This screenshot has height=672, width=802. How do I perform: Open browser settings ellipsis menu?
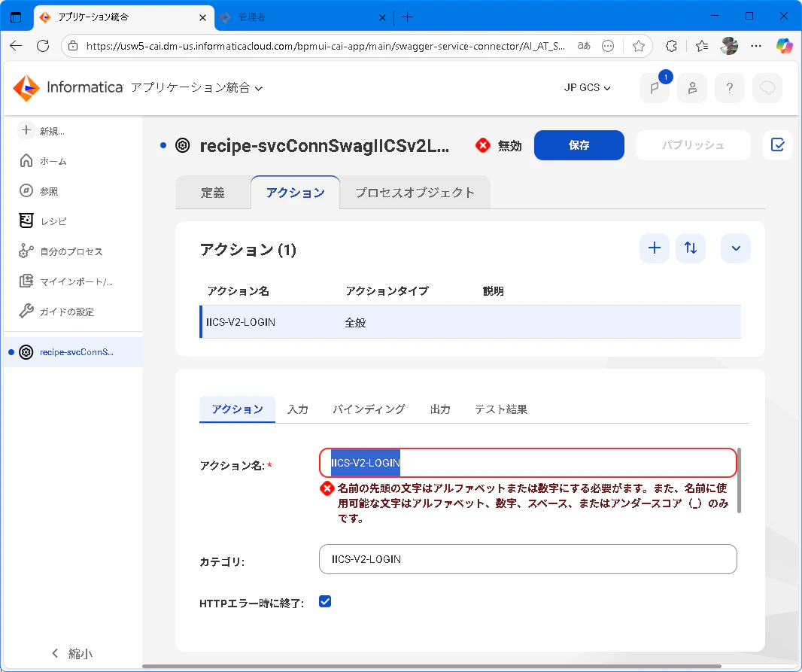(x=756, y=46)
